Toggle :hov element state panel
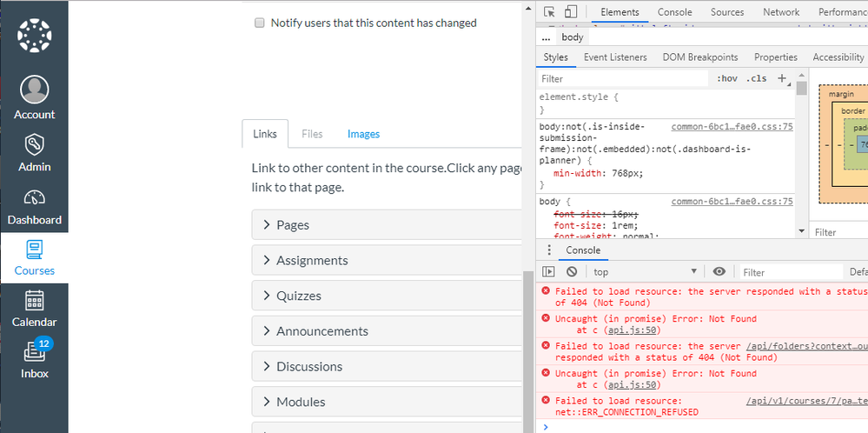This screenshot has height=433, width=868. point(726,79)
